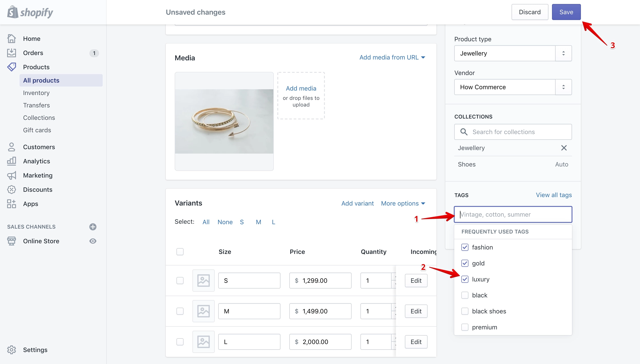Select the M size filter link
This screenshot has width=640, height=364.
coord(258,222)
